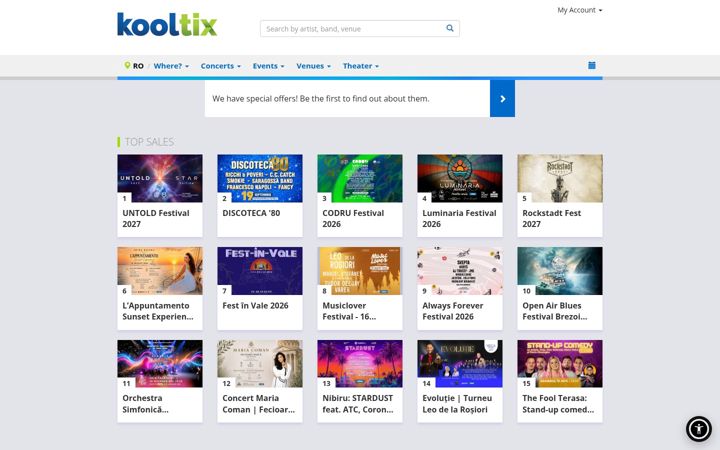Open Concert Maria Coman poster image
Screen dimensions: 720x450
coord(260,364)
